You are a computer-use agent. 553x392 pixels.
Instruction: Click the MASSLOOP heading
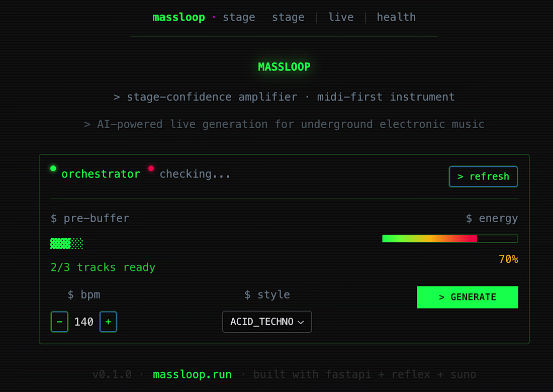(284, 67)
